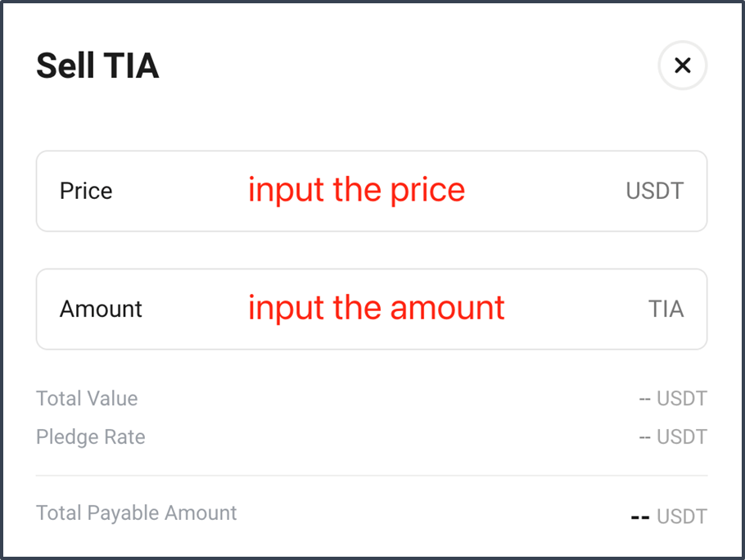Click the Price input field
The height and width of the screenshot is (560, 745).
point(372,191)
